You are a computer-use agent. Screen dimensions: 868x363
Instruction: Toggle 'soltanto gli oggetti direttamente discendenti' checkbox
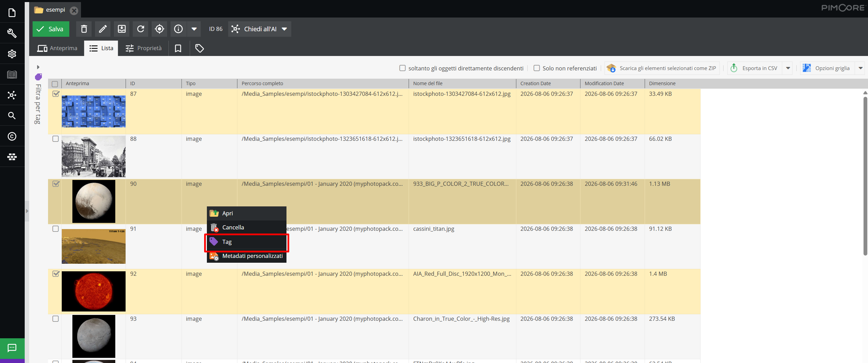tap(402, 68)
